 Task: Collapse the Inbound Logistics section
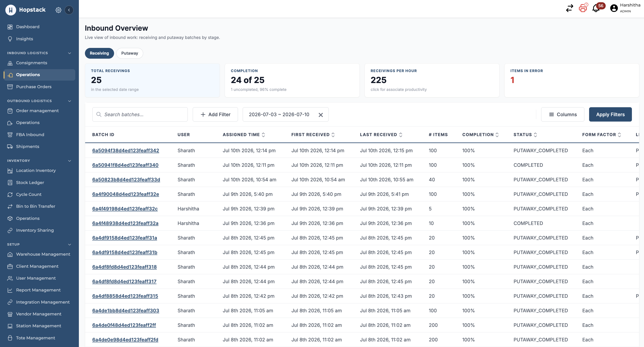tap(69, 53)
